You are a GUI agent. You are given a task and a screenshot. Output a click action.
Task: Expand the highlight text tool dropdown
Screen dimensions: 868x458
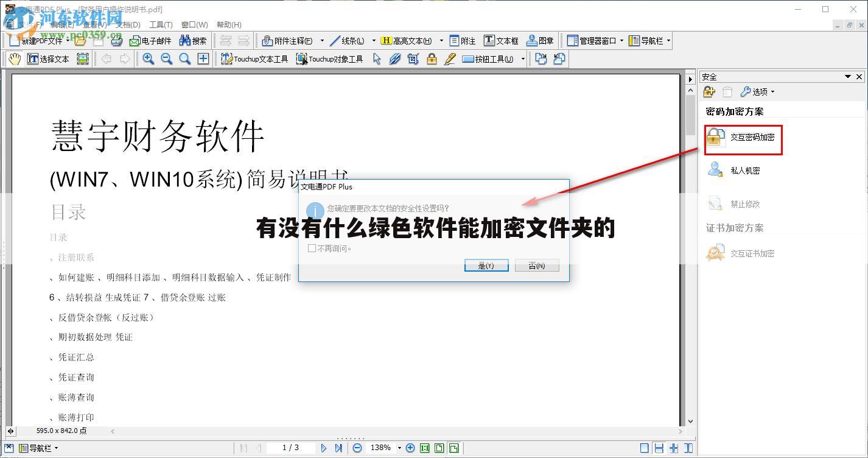click(441, 41)
